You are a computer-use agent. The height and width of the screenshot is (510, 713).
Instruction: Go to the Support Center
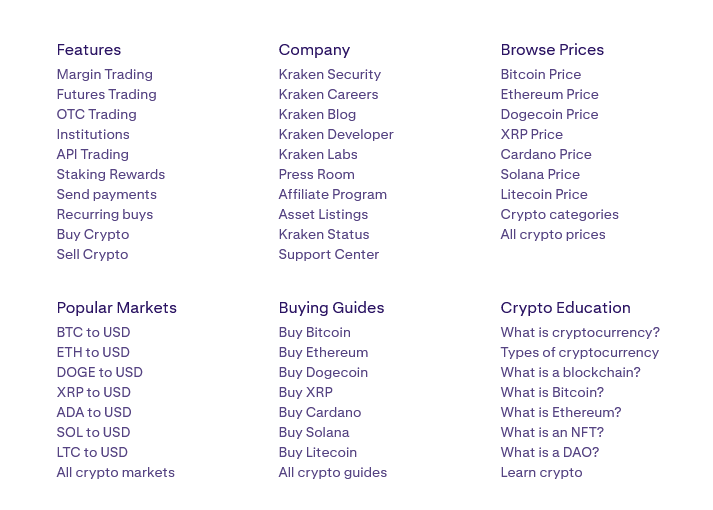[x=328, y=254]
